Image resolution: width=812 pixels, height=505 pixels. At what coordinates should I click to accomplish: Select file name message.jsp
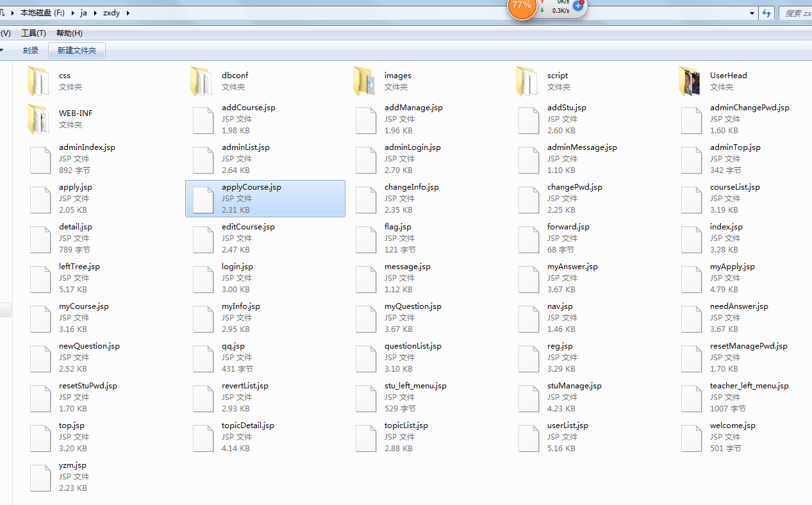tap(408, 267)
